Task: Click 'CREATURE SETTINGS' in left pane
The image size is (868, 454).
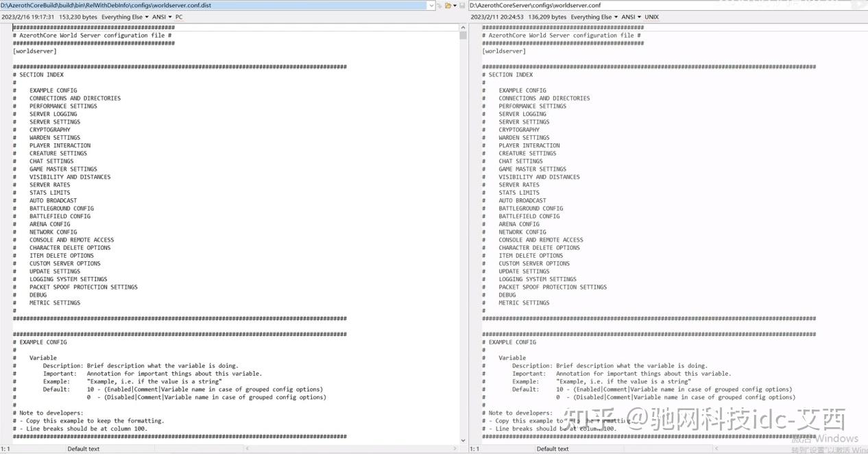Action: click(58, 154)
